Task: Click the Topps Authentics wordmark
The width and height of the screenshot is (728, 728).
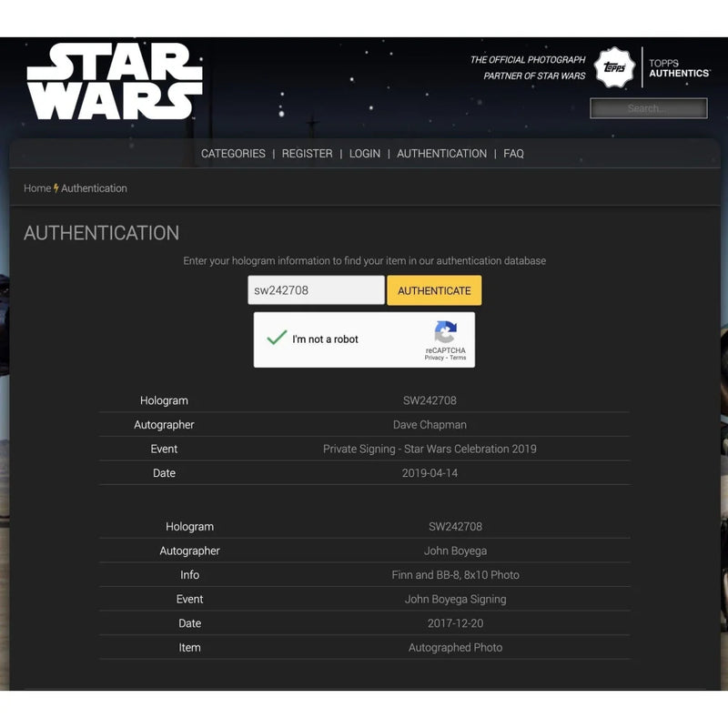Action: (x=679, y=68)
